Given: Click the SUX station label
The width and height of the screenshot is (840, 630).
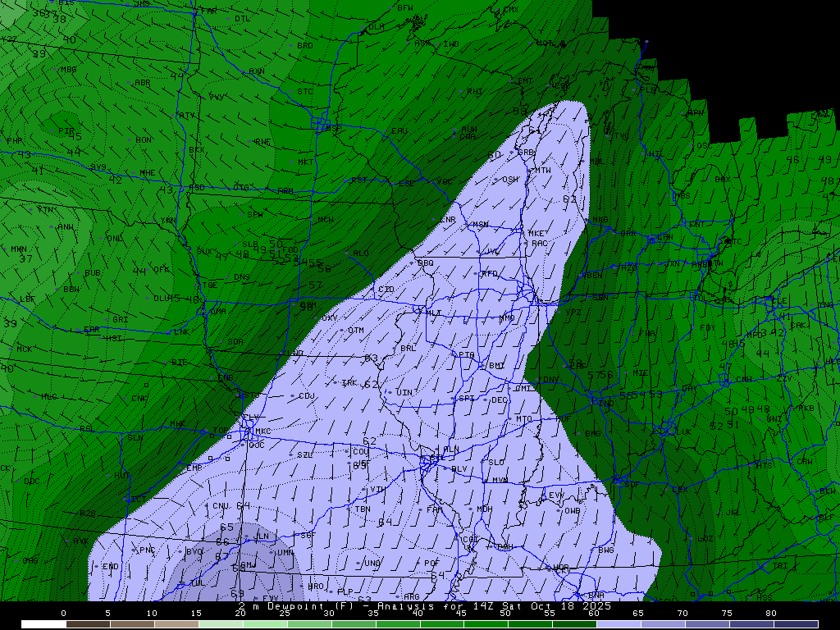Looking at the screenshot, I should (204, 251).
